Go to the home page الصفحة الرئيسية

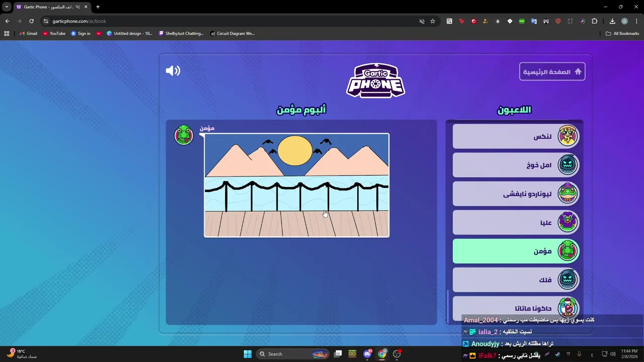[x=552, y=72]
